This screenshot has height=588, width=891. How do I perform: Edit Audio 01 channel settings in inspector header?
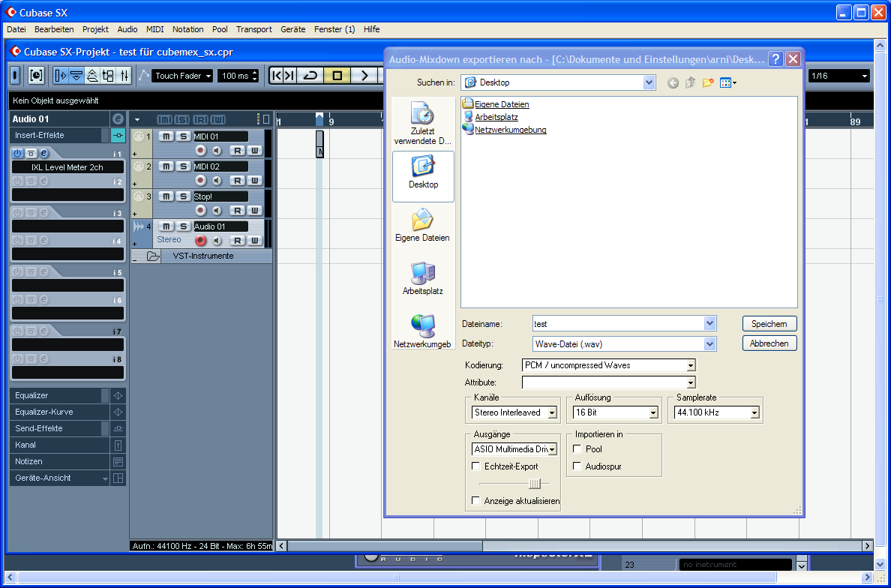118,118
